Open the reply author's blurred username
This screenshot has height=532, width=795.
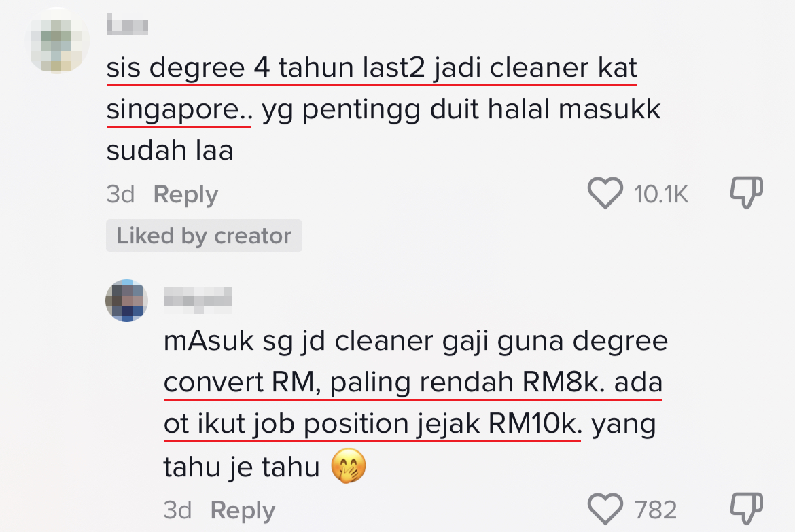point(198,296)
